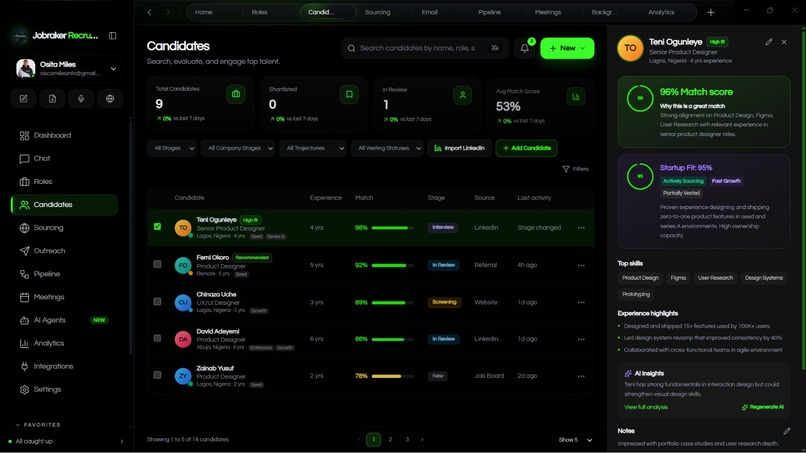Check the David Adeyemi checkbox
806x453 pixels.
(x=157, y=338)
